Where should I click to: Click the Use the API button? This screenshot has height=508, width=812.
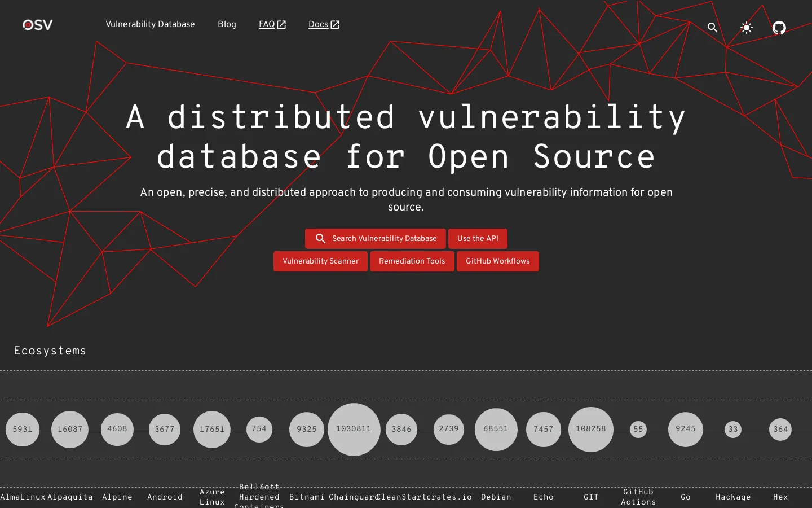click(478, 239)
